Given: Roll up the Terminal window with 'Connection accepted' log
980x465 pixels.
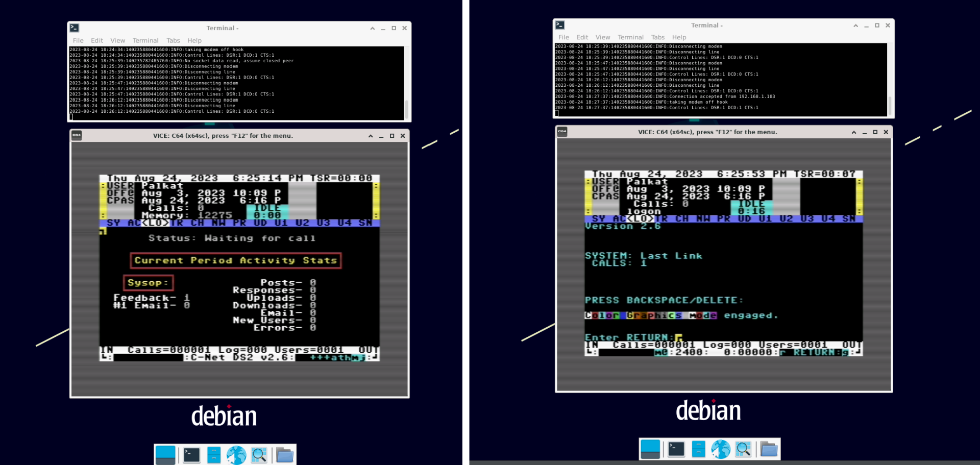Looking at the screenshot, I should (x=855, y=26).
